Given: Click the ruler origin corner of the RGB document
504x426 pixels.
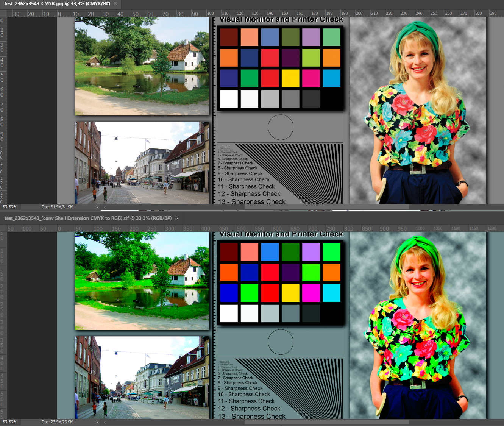Looking at the screenshot, I should [3, 228].
